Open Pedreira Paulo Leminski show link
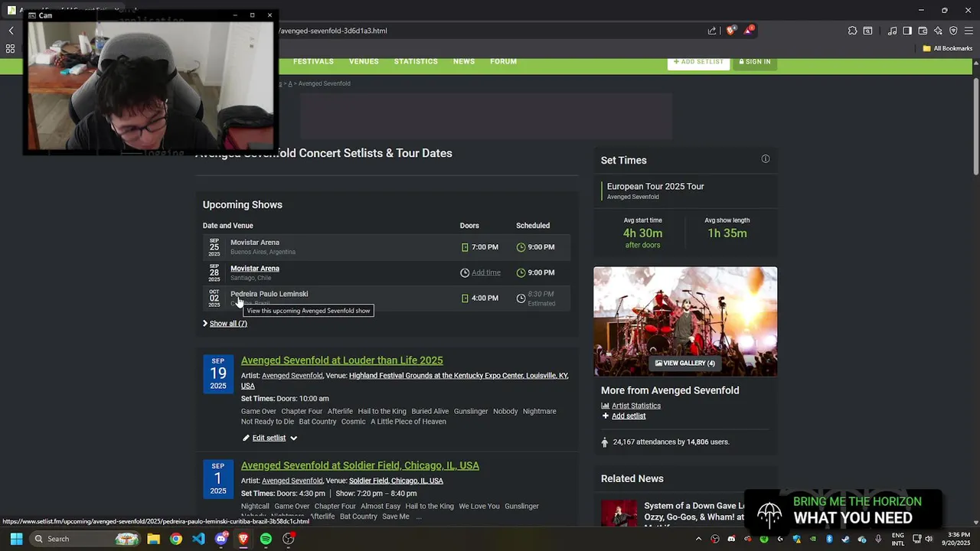 pyautogui.click(x=269, y=294)
